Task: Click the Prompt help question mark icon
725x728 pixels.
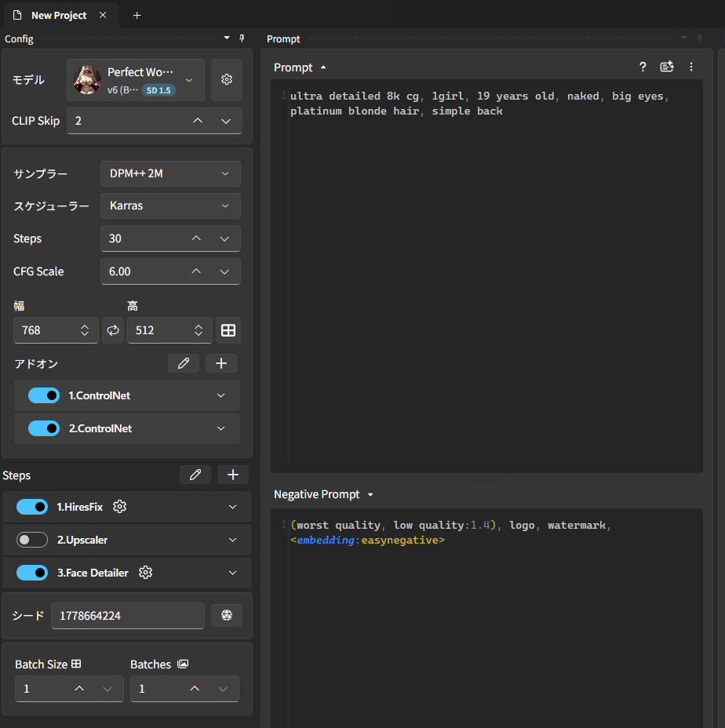Action: coord(643,67)
